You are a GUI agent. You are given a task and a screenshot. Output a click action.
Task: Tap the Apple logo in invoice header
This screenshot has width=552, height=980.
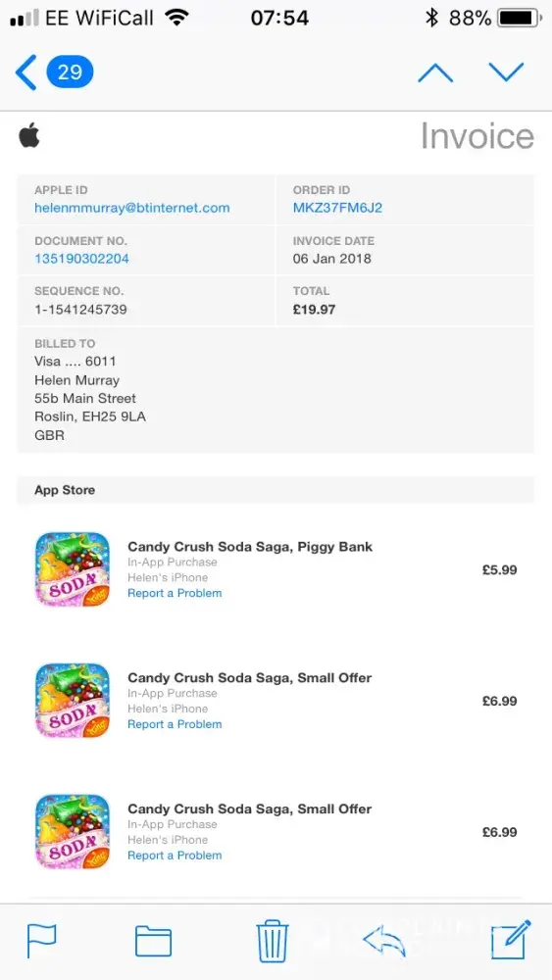coord(29,135)
